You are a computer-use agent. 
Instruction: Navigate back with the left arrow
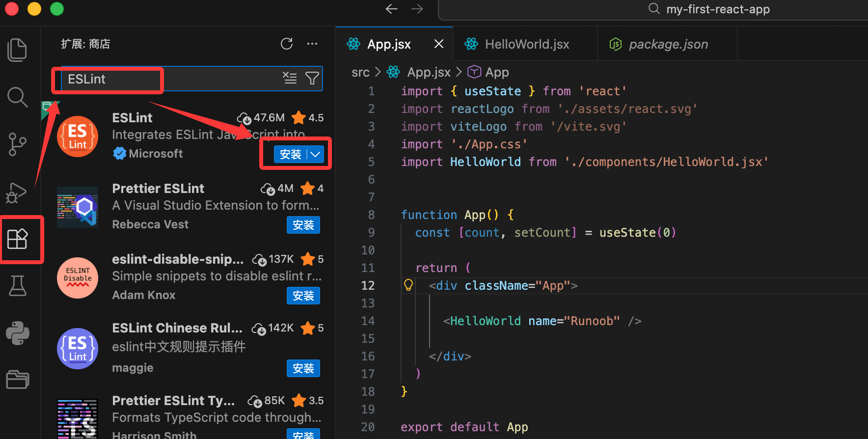point(391,9)
